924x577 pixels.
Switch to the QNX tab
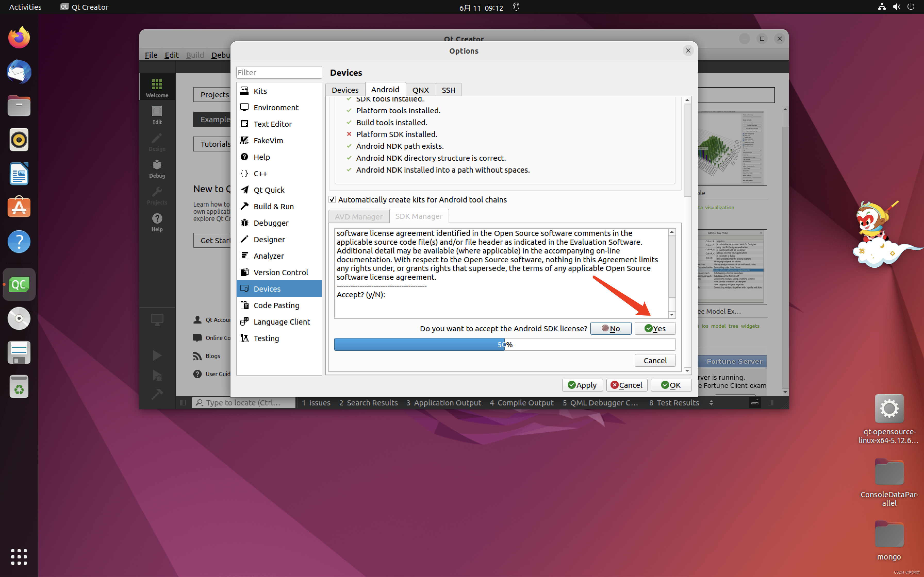(x=420, y=90)
